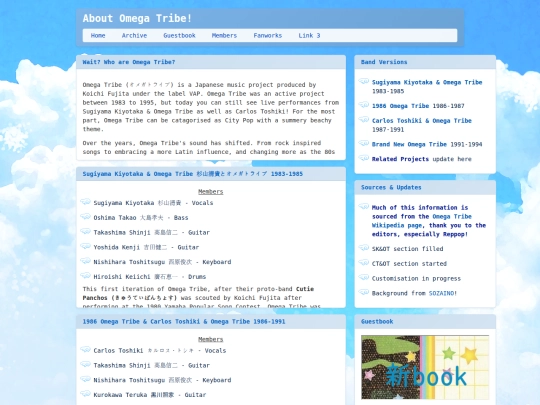This screenshot has height=405, width=540.
Task: Open the Brand New Omega Tribe link
Action: click(x=409, y=144)
